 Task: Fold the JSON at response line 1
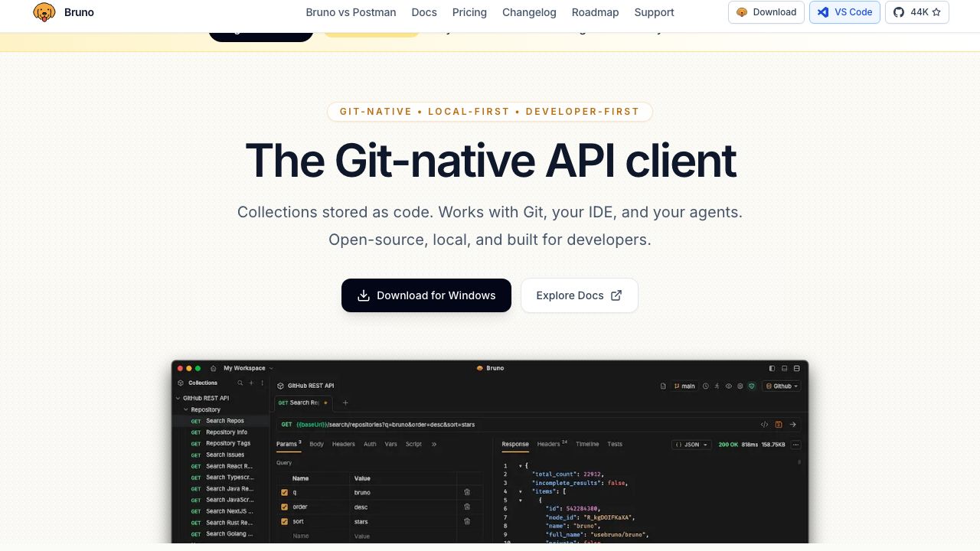tap(521, 466)
